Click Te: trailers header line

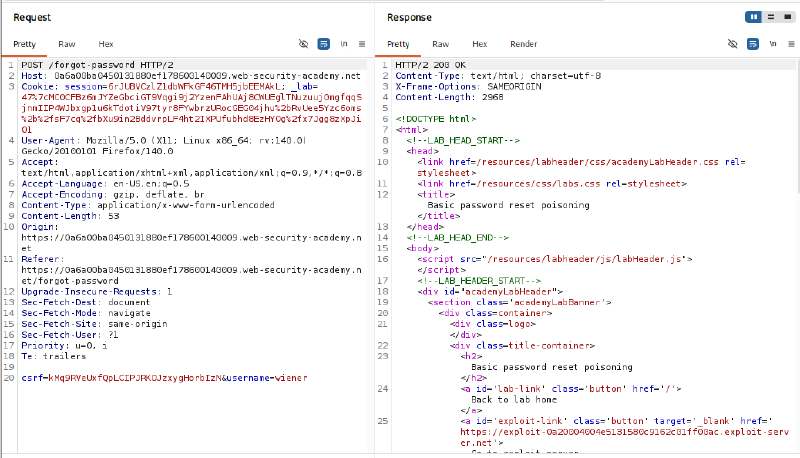click(54, 356)
